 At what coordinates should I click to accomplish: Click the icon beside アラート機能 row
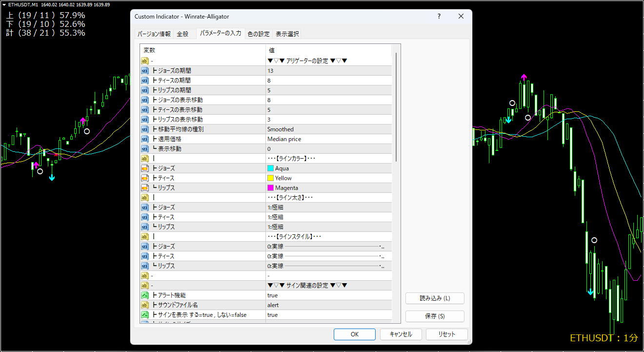[145, 295]
